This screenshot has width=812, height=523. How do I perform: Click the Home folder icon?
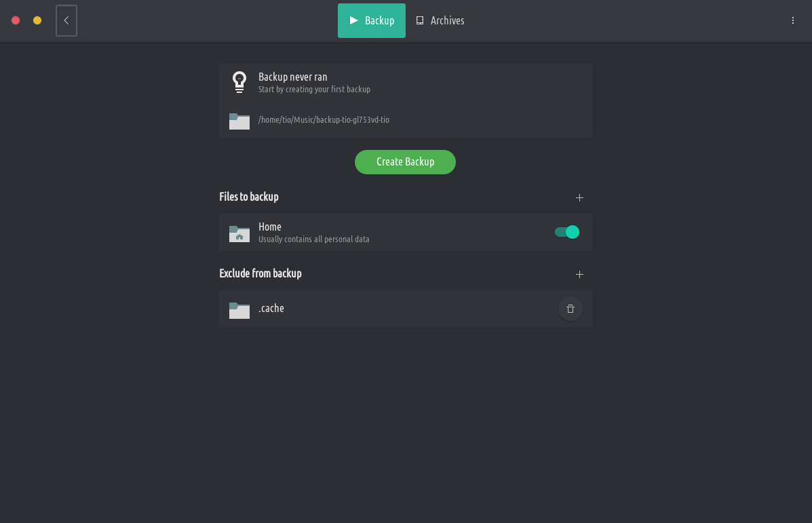tap(239, 233)
